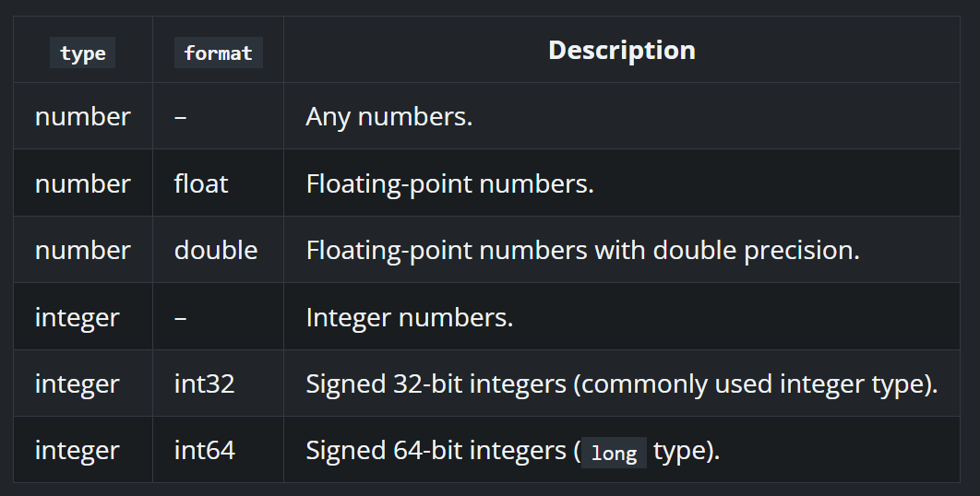Click 'integer' in the int32 row
This screenshot has width=980, height=496.
tap(77, 384)
